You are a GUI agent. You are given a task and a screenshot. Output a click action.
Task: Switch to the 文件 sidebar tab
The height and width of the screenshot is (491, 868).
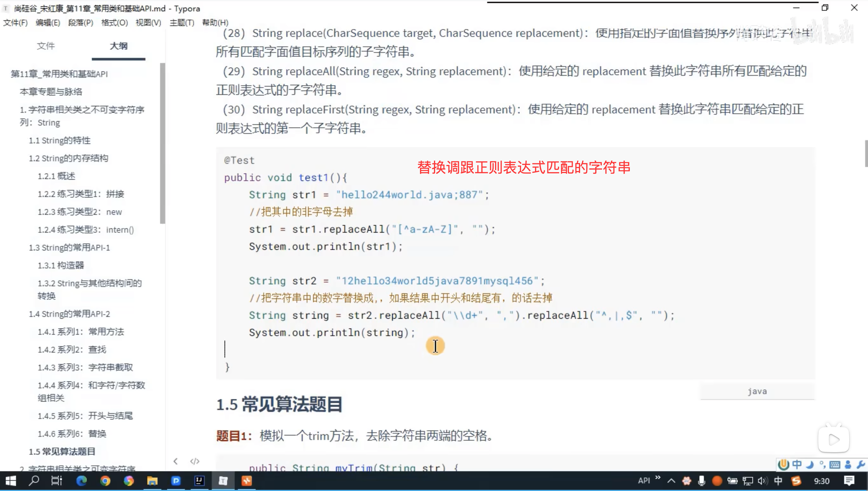(46, 46)
